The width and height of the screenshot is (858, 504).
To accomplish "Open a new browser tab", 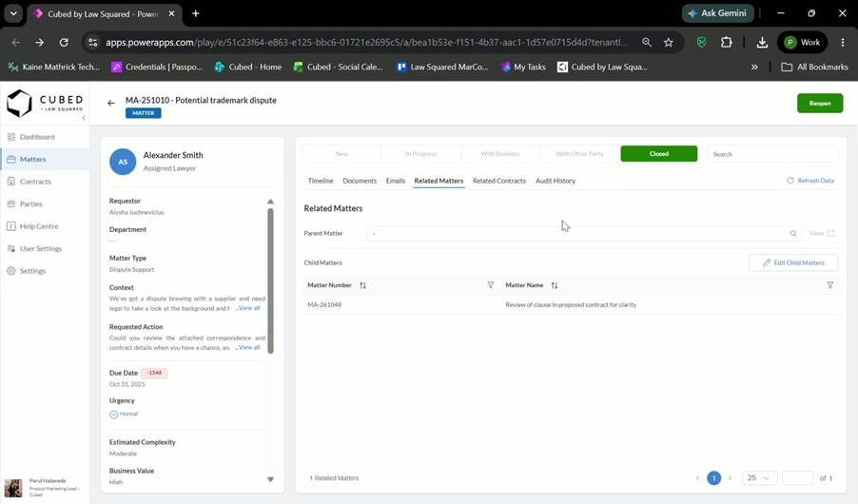I will tap(195, 13).
